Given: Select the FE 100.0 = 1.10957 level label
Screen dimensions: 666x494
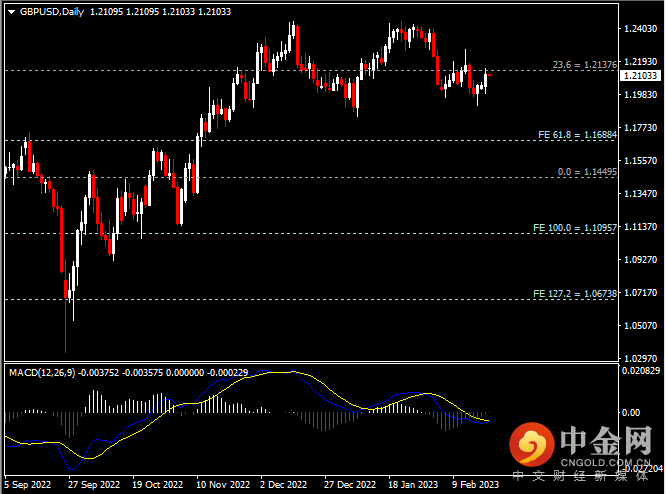Looking at the screenshot, I should point(574,228).
